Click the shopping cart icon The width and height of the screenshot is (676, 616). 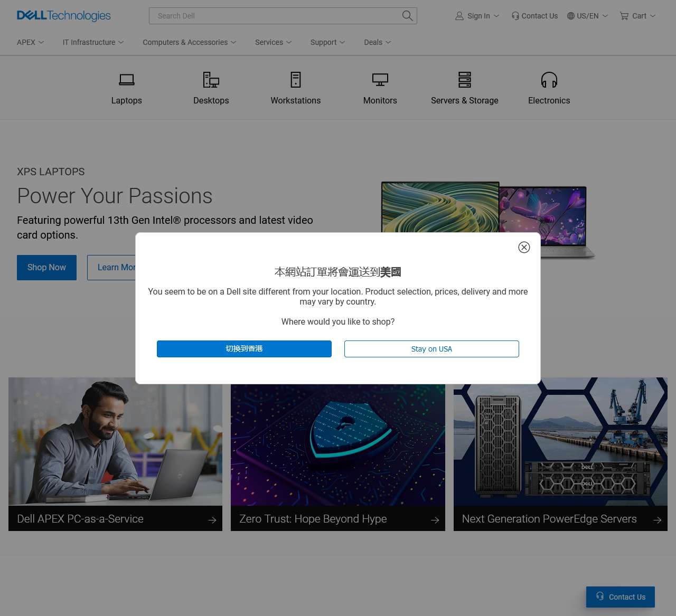(x=624, y=16)
